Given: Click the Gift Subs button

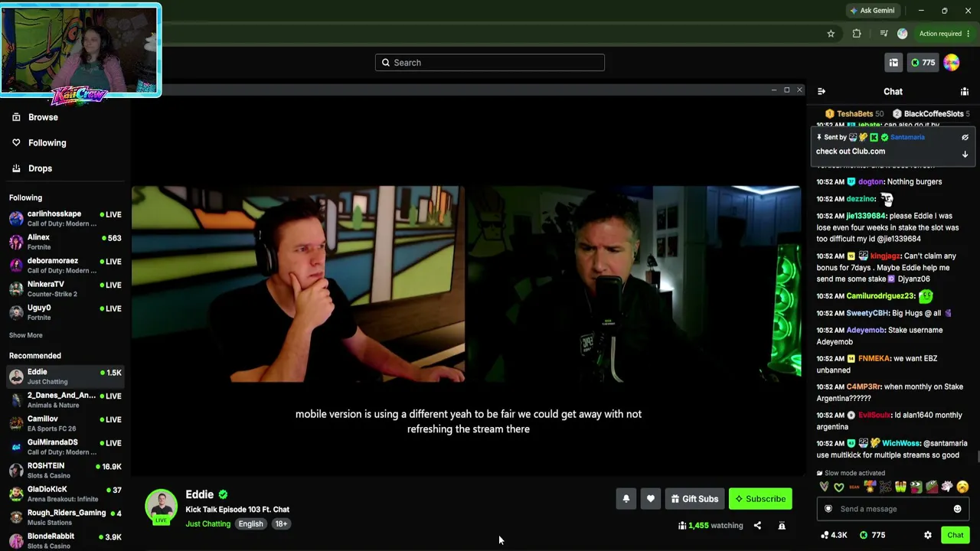Looking at the screenshot, I should tap(695, 499).
